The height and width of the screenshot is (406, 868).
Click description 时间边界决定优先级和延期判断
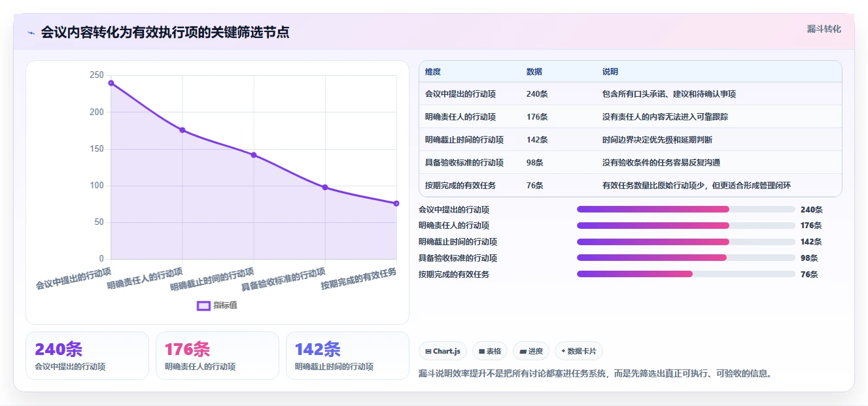click(657, 140)
